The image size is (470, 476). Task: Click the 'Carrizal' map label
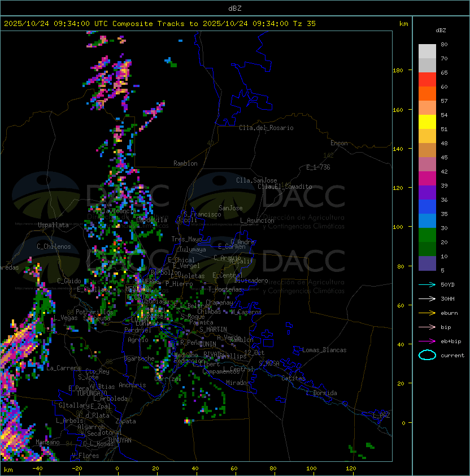coord(168,379)
